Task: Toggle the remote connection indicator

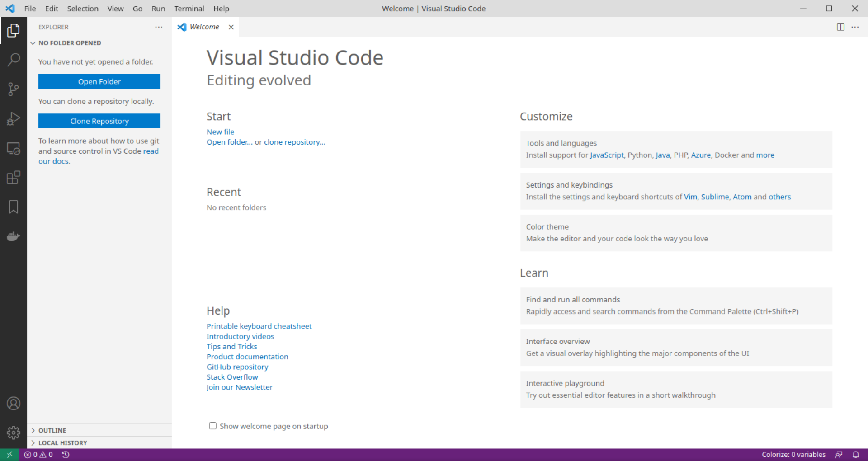Action: point(9,455)
